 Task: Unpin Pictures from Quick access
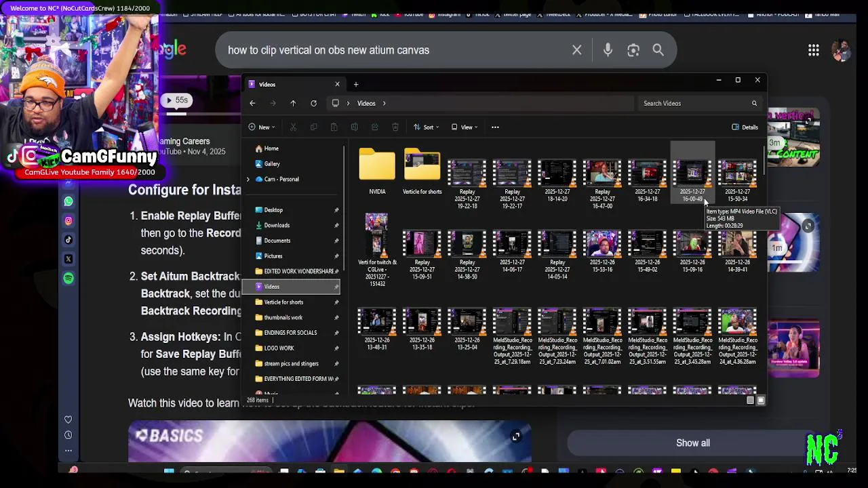[x=336, y=256]
